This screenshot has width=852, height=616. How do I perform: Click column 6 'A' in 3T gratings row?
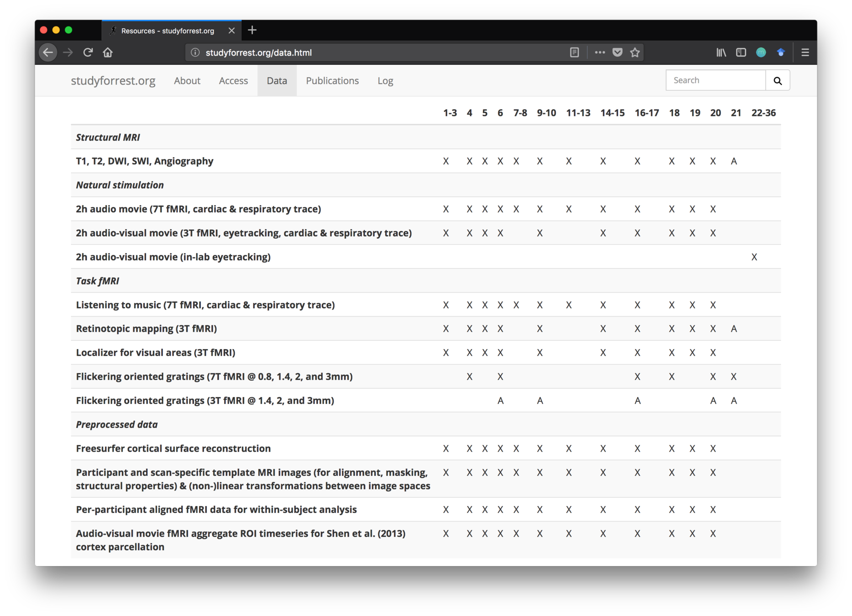coord(501,401)
